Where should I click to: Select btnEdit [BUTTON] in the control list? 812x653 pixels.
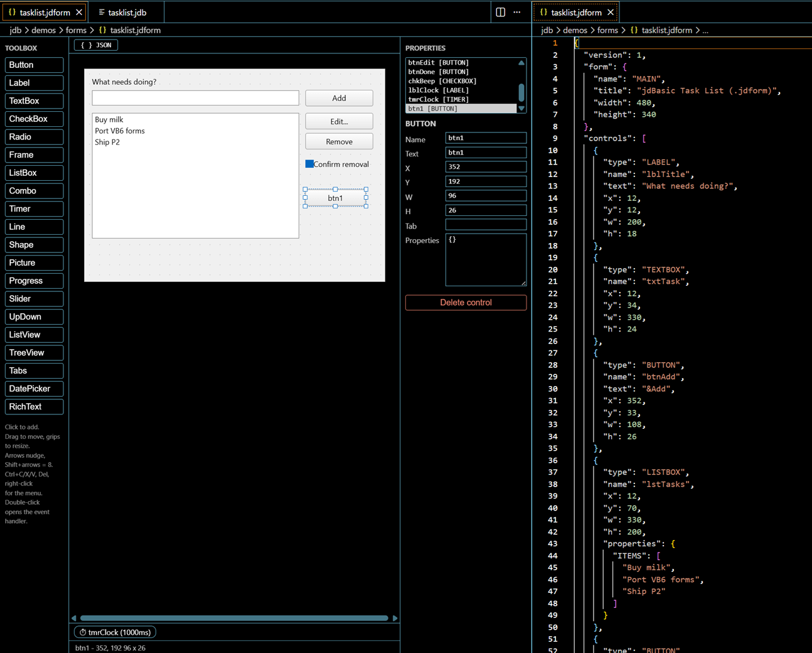[x=461, y=63]
